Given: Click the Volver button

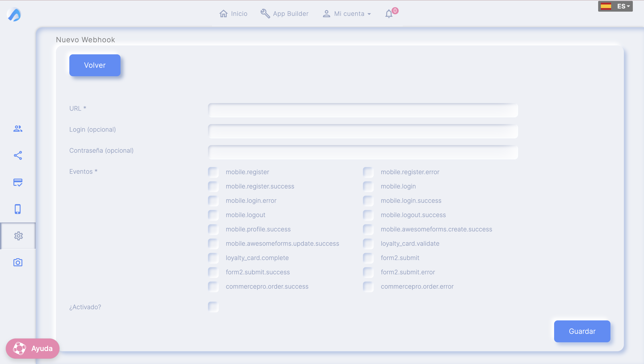Looking at the screenshot, I should (x=95, y=65).
